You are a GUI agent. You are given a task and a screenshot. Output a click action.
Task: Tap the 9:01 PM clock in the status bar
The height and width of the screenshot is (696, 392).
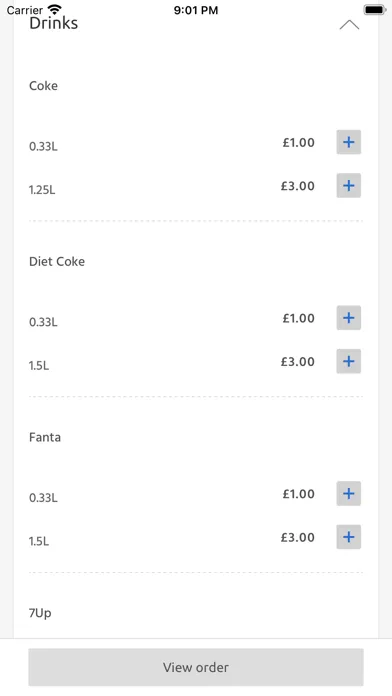pos(196,10)
